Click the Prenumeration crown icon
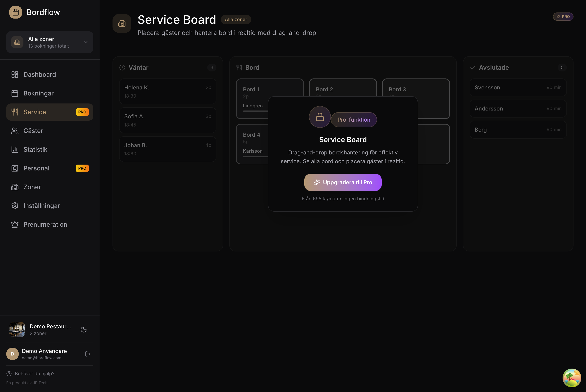Screen dimensions: 586x392 15,224
